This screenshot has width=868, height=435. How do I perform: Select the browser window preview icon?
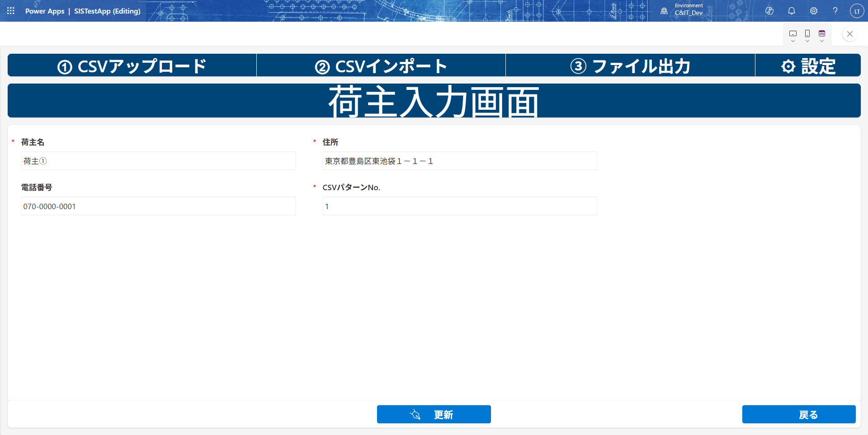point(822,33)
